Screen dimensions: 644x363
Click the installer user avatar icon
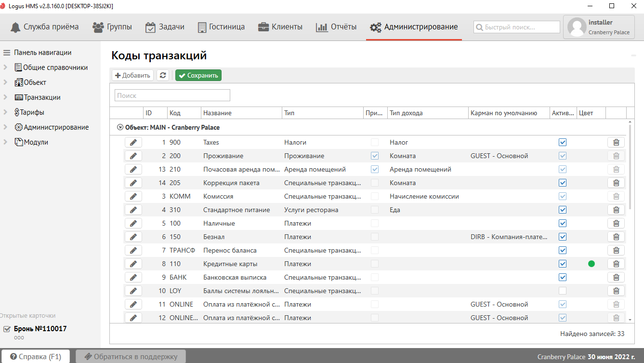point(577,27)
